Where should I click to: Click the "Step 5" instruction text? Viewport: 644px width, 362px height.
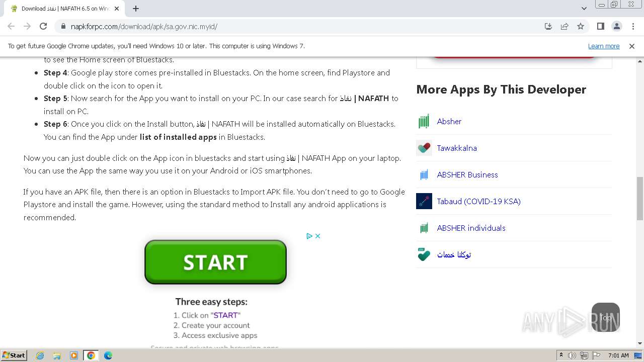(55, 99)
